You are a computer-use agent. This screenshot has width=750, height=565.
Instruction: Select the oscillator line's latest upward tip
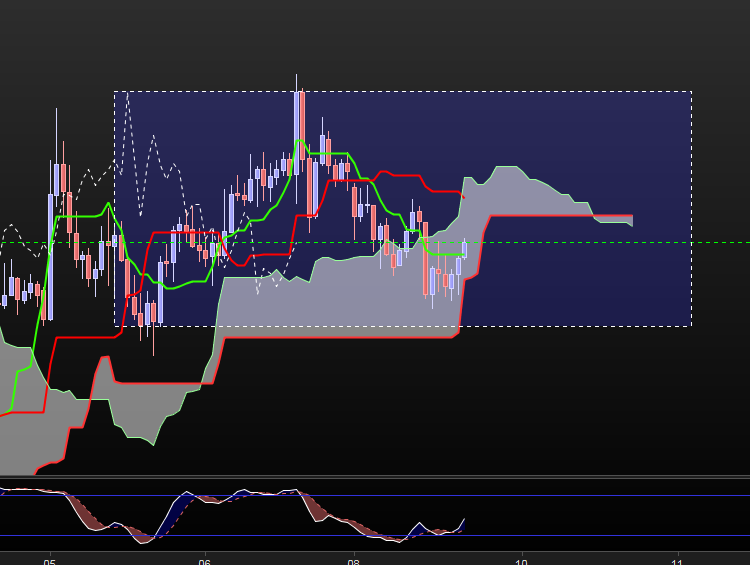[x=463, y=519]
